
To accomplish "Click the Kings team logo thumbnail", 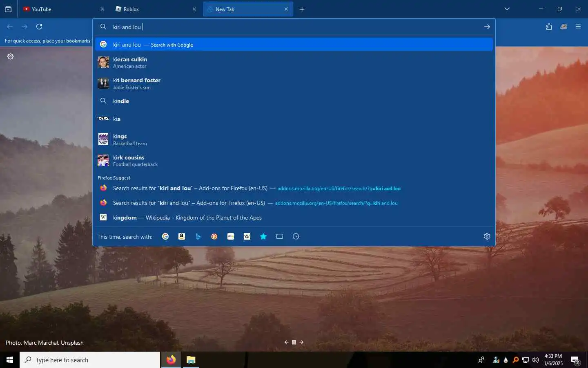I will [103, 139].
